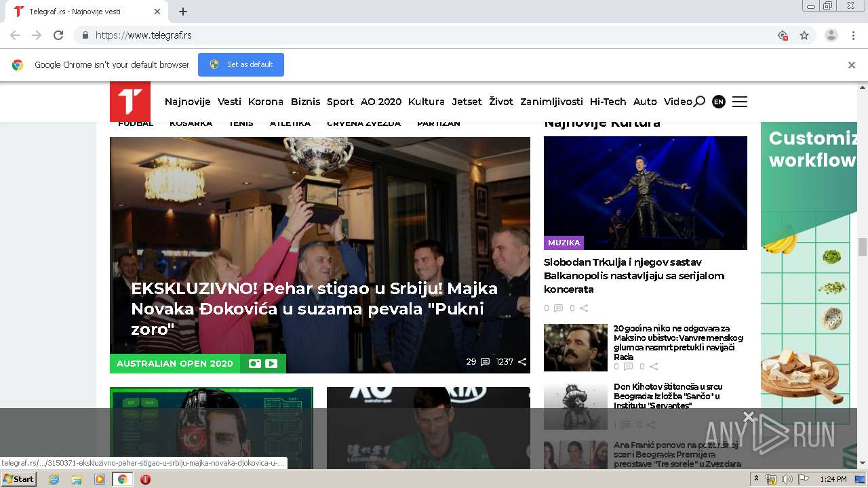The image size is (868, 488).
Task: Click Set as default button
Action: tap(241, 64)
